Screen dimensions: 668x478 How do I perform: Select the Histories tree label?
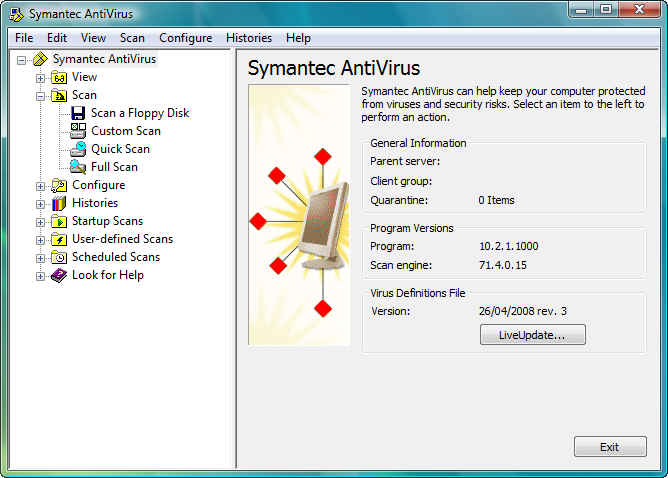pyautogui.click(x=95, y=203)
